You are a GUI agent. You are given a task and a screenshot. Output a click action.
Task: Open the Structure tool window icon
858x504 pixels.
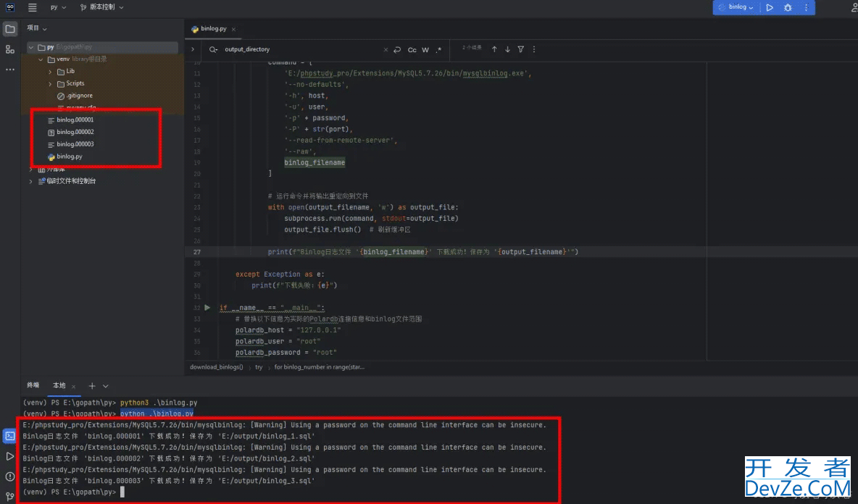point(10,50)
